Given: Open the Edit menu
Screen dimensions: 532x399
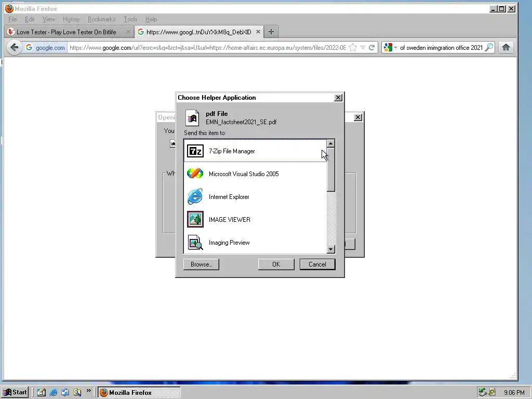Looking at the screenshot, I should tap(30, 19).
